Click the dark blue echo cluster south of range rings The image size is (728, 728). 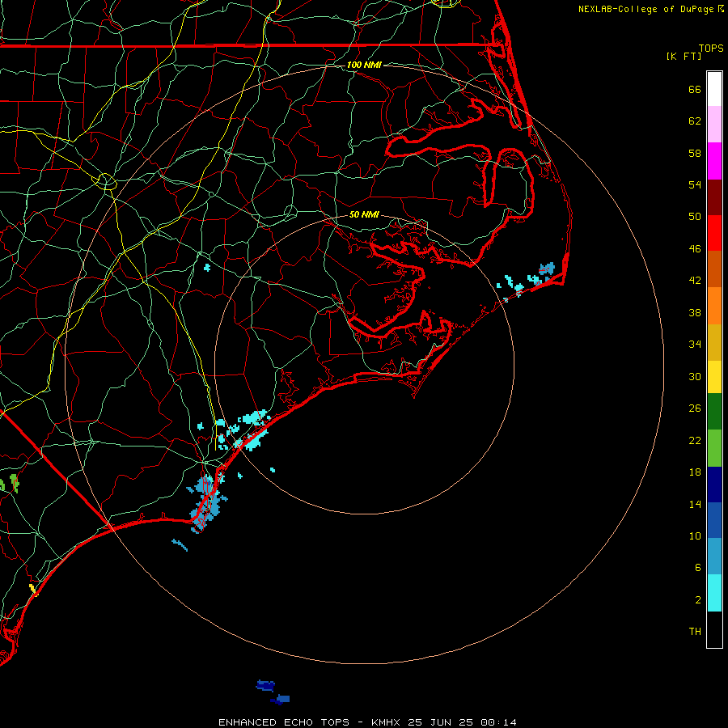point(273,692)
